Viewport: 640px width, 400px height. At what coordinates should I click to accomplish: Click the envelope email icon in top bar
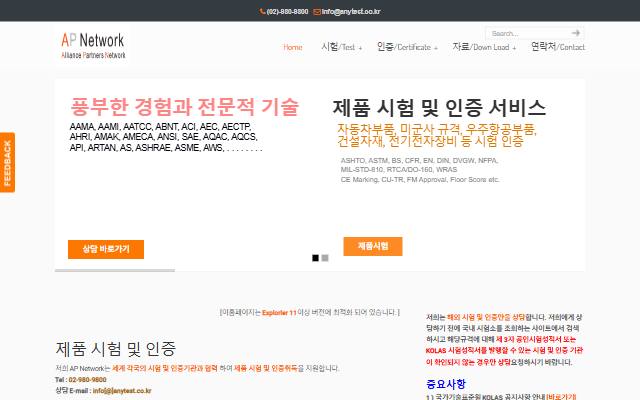tap(317, 12)
